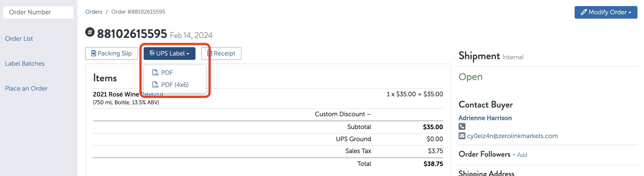Click the Orders breadcrumb link
The height and width of the screenshot is (176, 644).
(x=94, y=12)
